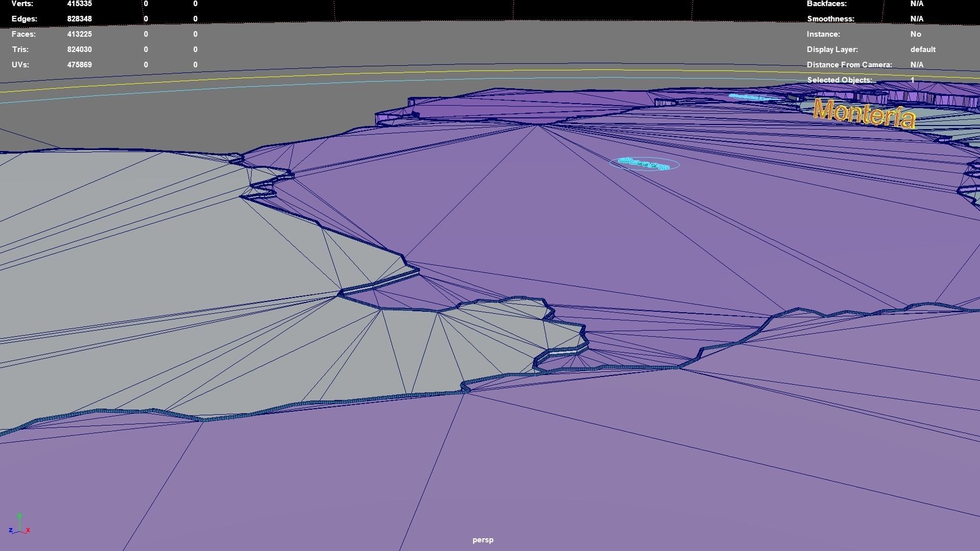Select the cyan ellipse object in the viewport center
This screenshot has width=980, height=551.
click(x=644, y=164)
